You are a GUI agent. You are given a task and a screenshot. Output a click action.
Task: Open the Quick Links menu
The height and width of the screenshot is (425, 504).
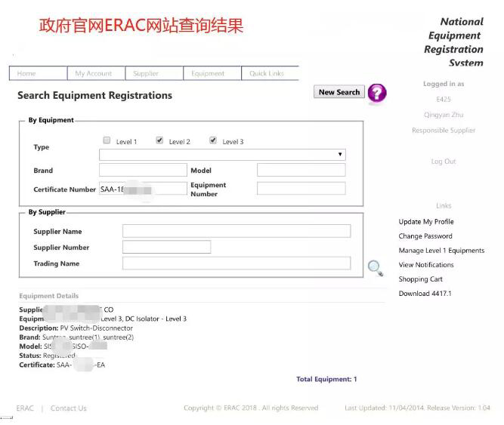tap(270, 73)
